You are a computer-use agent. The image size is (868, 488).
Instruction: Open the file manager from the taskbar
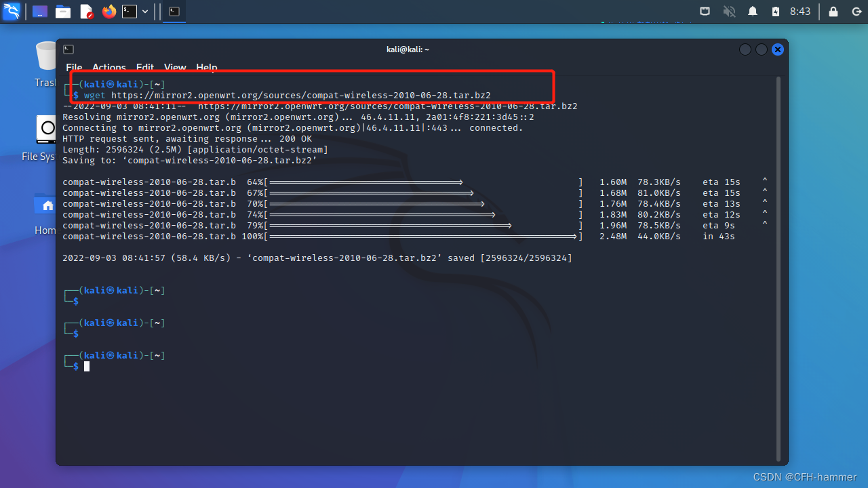(x=63, y=11)
